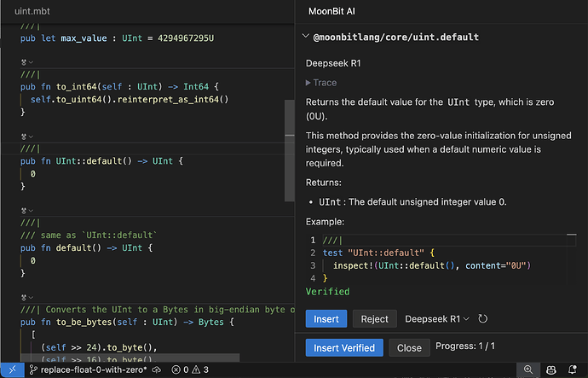Click the source control branch icon
This screenshot has height=378, width=588.
33,369
